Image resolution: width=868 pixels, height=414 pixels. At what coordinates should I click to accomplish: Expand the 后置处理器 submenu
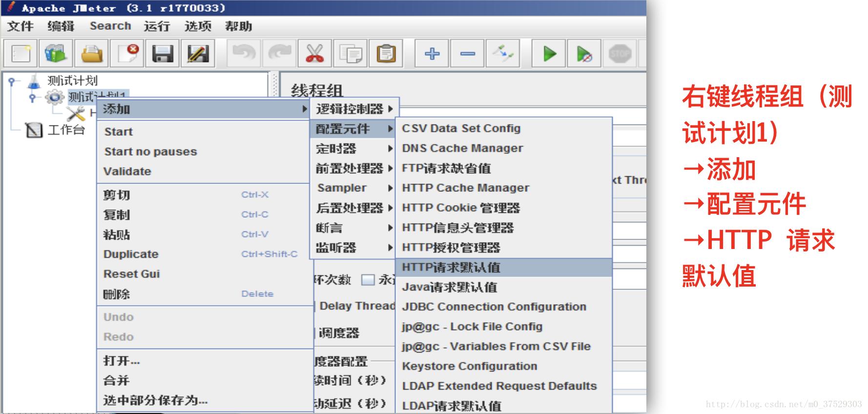[x=352, y=208]
